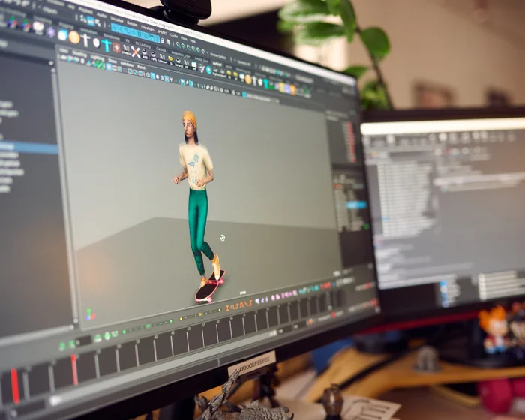The image size is (525, 420).
Task: Click the first orange animBot glyph icon
Action: (x=228, y=307)
